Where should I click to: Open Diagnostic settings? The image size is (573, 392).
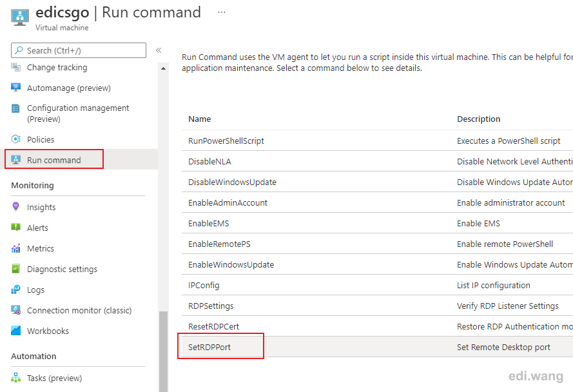pos(62,269)
